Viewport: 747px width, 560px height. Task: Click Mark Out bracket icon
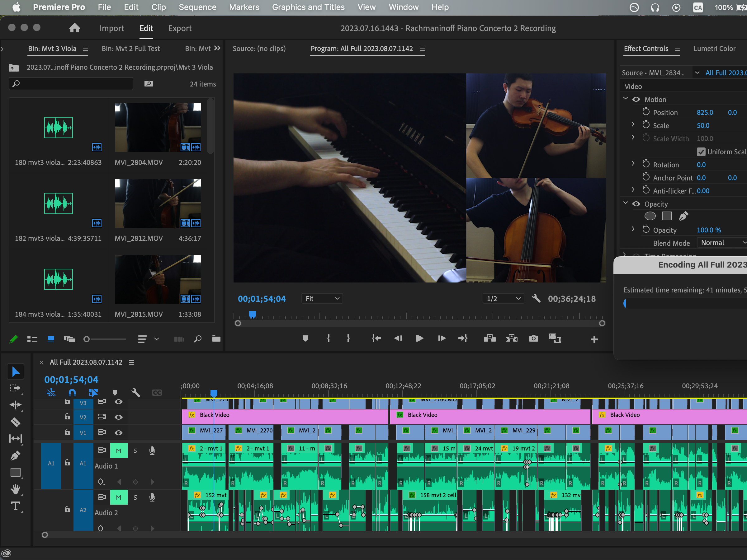(x=348, y=338)
